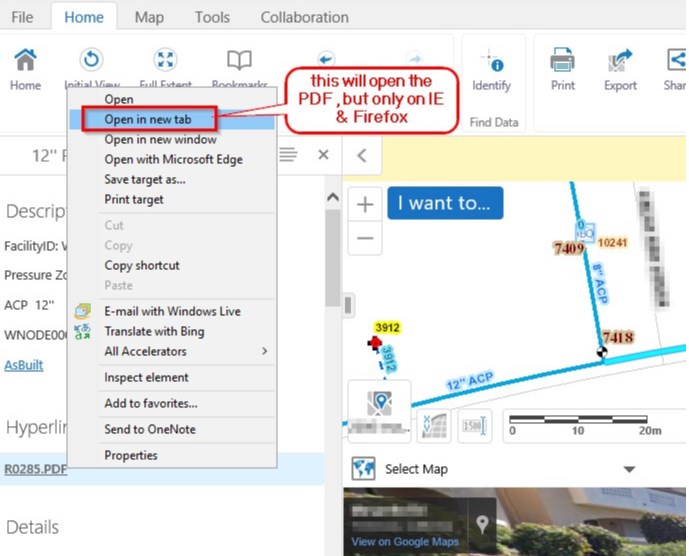Image resolution: width=689 pixels, height=556 pixels.
Task: Choose Copy shortcut
Action: click(x=172, y=265)
